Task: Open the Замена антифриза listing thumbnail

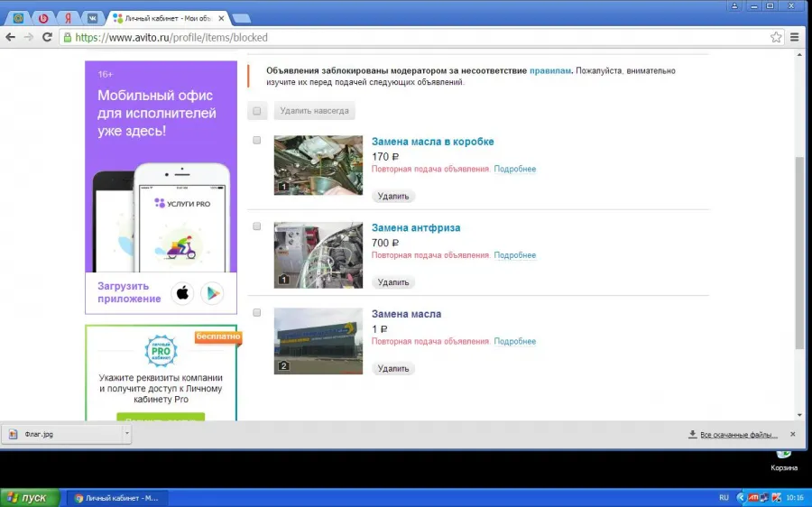Action: (x=318, y=254)
